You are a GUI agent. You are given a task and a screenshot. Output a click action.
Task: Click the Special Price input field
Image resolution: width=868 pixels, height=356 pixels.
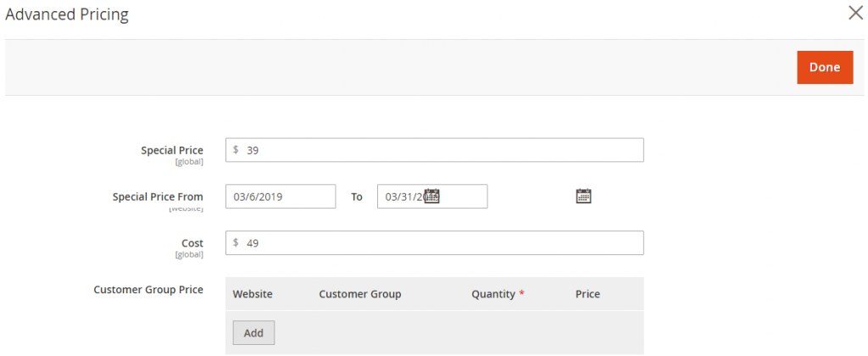(x=435, y=150)
